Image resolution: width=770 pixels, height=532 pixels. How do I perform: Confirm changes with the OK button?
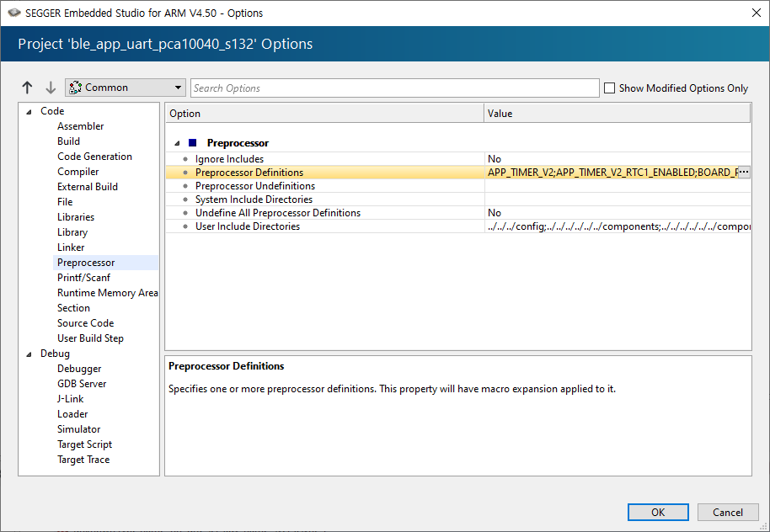pyautogui.click(x=658, y=513)
